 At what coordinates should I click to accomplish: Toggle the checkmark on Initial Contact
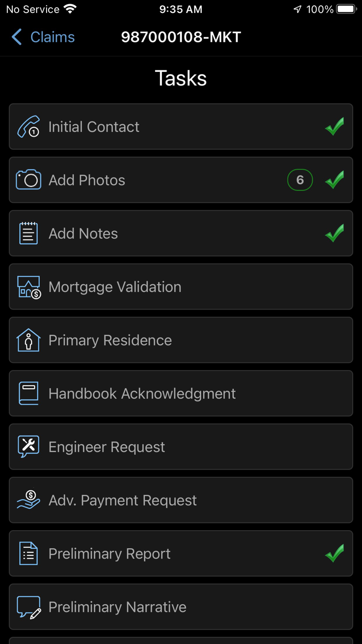334,126
